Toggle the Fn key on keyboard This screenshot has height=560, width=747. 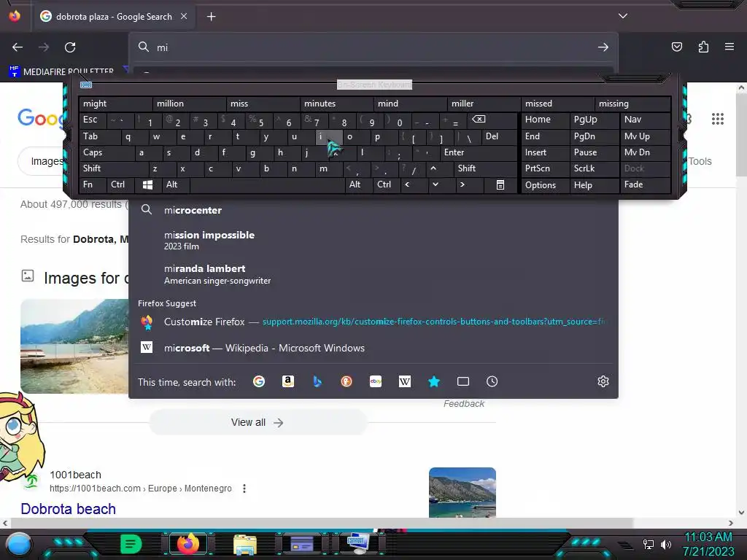(x=93, y=184)
